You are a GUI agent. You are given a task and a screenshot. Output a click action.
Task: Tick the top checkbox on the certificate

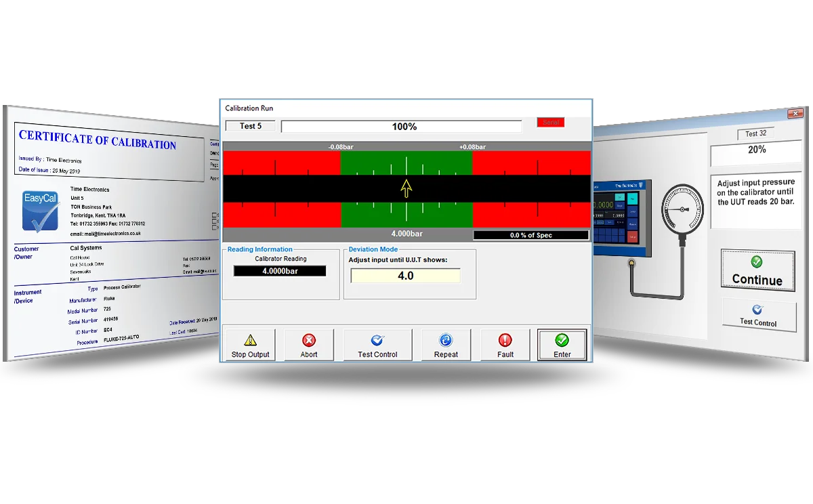click(215, 215)
